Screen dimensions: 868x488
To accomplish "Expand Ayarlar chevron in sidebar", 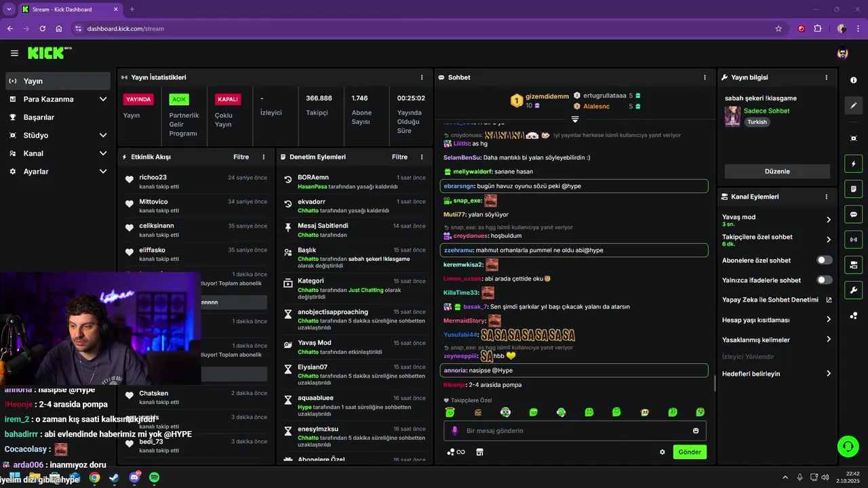I will click(x=103, y=171).
